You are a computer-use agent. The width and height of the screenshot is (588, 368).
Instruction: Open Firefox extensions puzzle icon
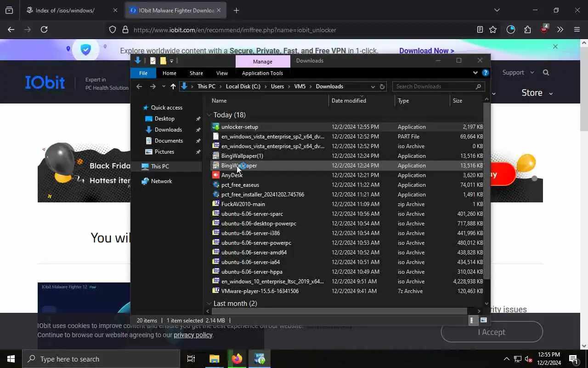tap(527, 29)
